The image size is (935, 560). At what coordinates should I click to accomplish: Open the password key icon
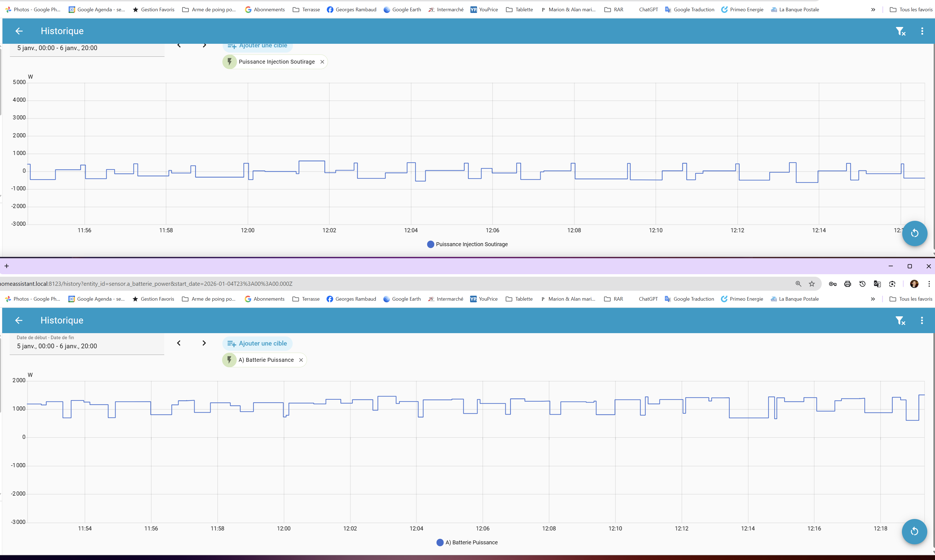833,284
